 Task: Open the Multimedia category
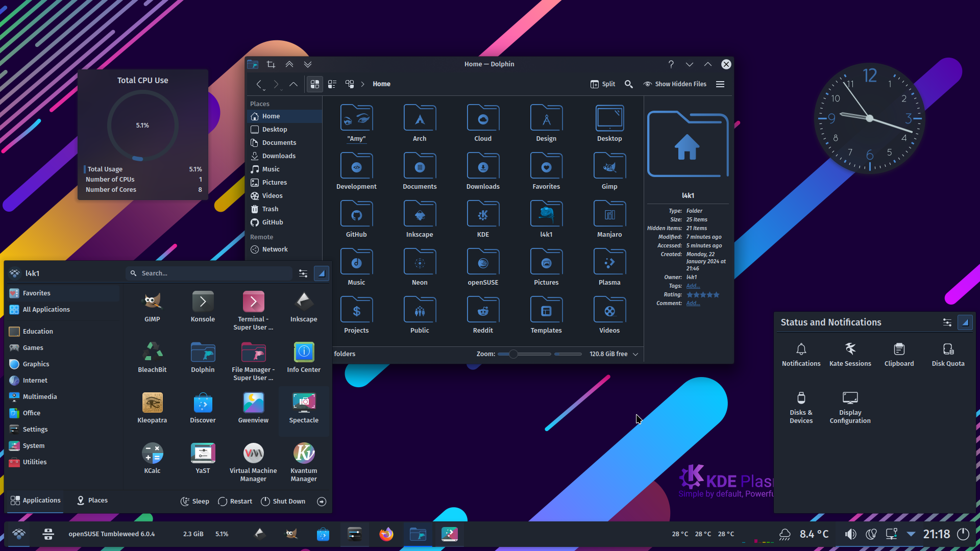tap(63, 397)
